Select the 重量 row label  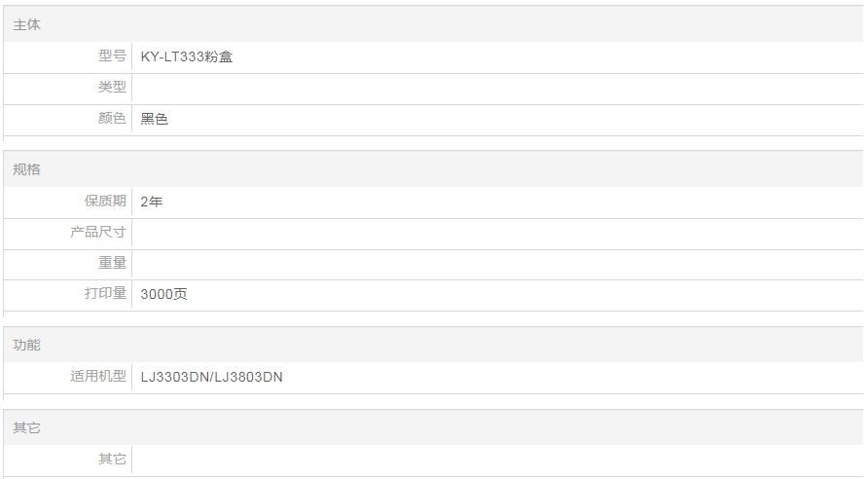coord(112,263)
